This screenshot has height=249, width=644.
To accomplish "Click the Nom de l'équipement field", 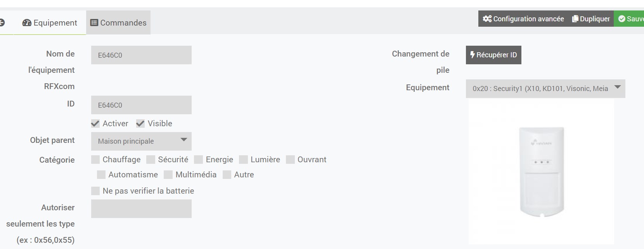I will [x=141, y=55].
